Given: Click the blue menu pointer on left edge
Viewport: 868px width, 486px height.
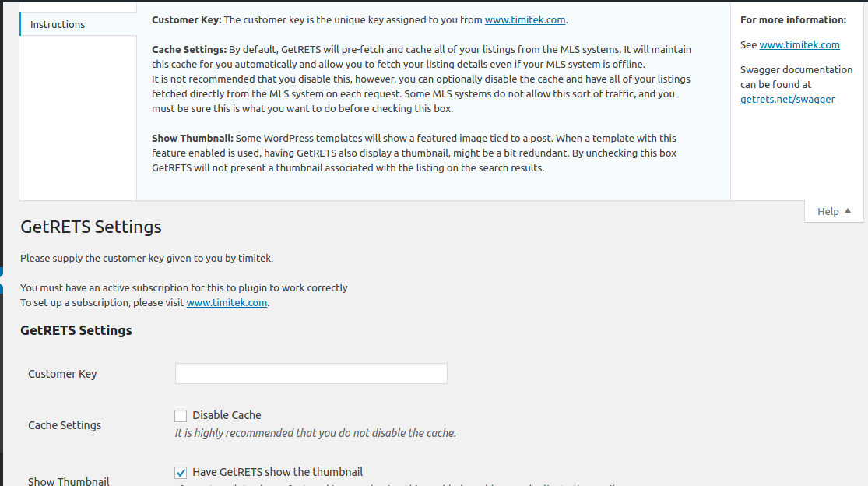Looking at the screenshot, I should coord(2,280).
